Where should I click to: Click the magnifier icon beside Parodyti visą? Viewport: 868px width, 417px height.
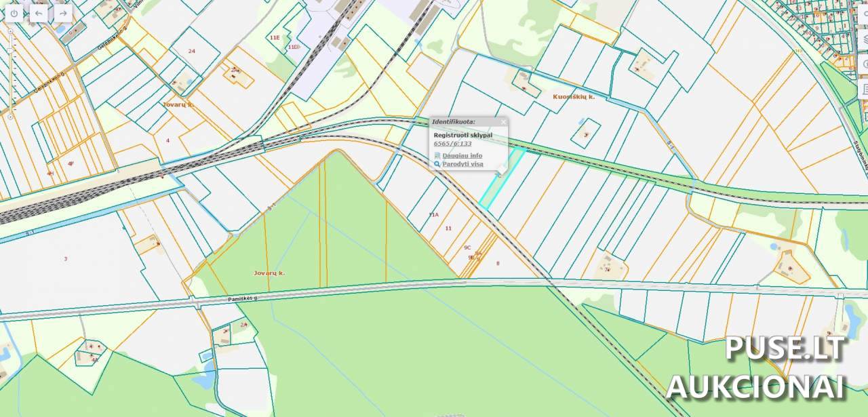pos(437,163)
